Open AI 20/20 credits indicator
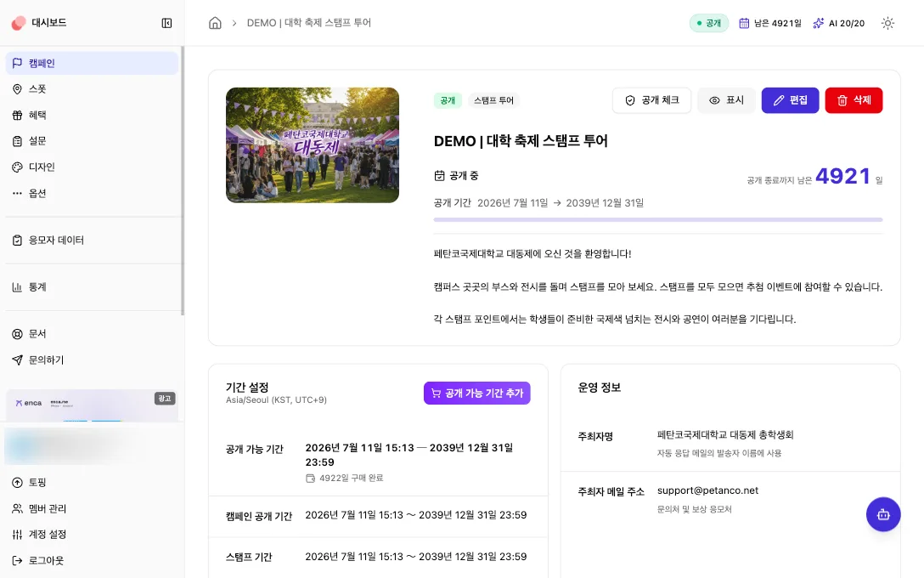924x578 pixels. click(x=838, y=23)
